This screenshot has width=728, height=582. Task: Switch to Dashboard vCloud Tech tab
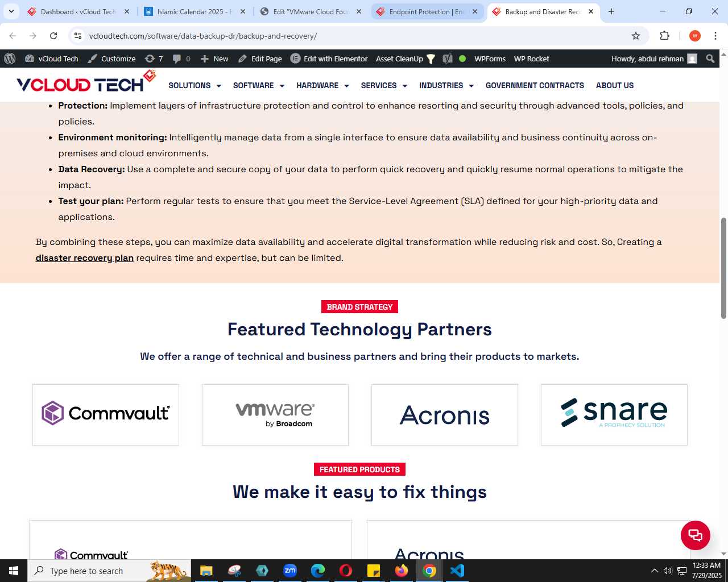click(x=78, y=11)
